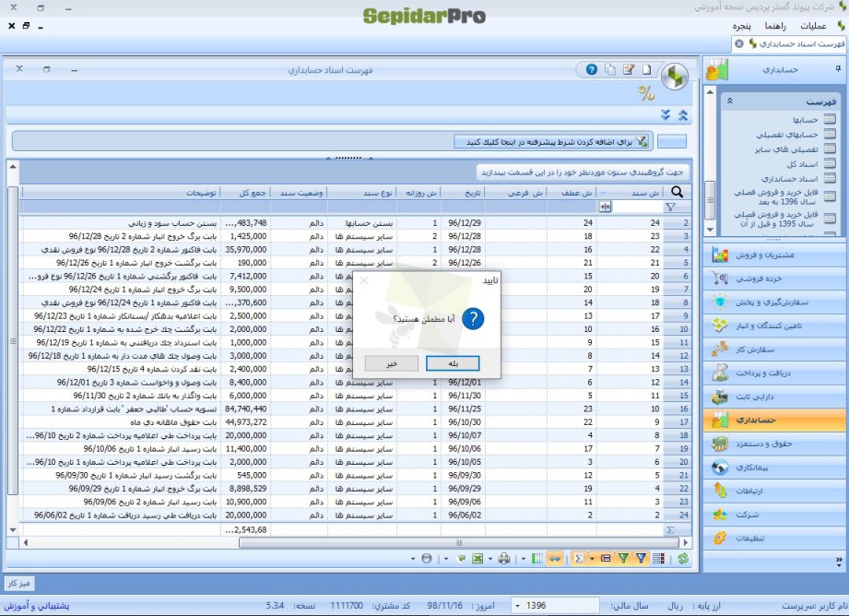Screen dimensions: 849x616
Task: Click the grid's vertical scrollbar thumb
Action: (x=13, y=341)
